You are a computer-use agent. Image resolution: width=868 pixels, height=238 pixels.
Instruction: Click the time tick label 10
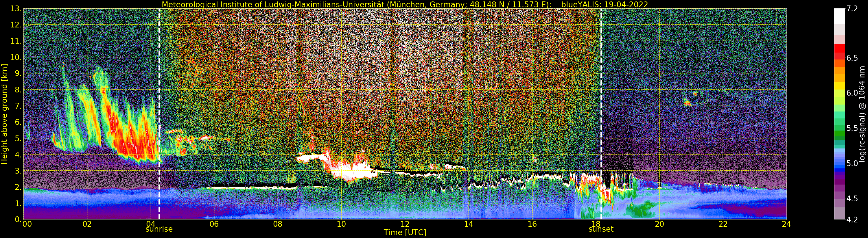pyautogui.click(x=341, y=224)
